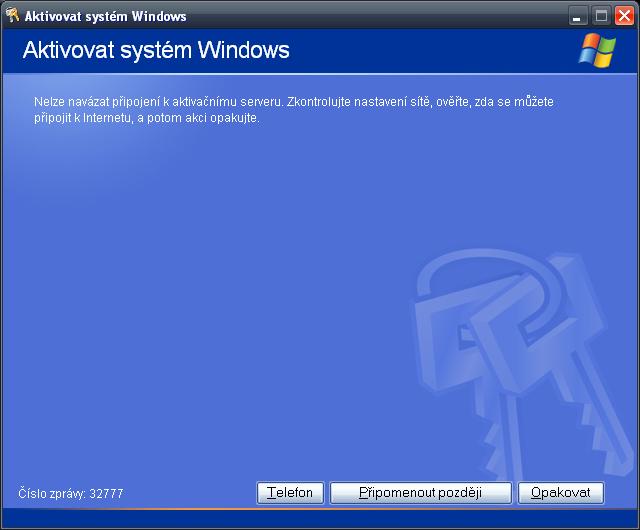This screenshot has width=640, height=530.
Task: Retry activation with Opakovat button
Action: click(x=561, y=493)
